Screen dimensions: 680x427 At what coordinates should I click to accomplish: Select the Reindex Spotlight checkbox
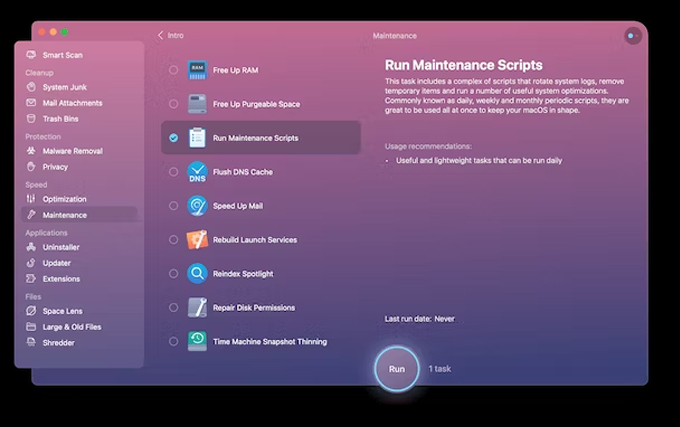(174, 274)
